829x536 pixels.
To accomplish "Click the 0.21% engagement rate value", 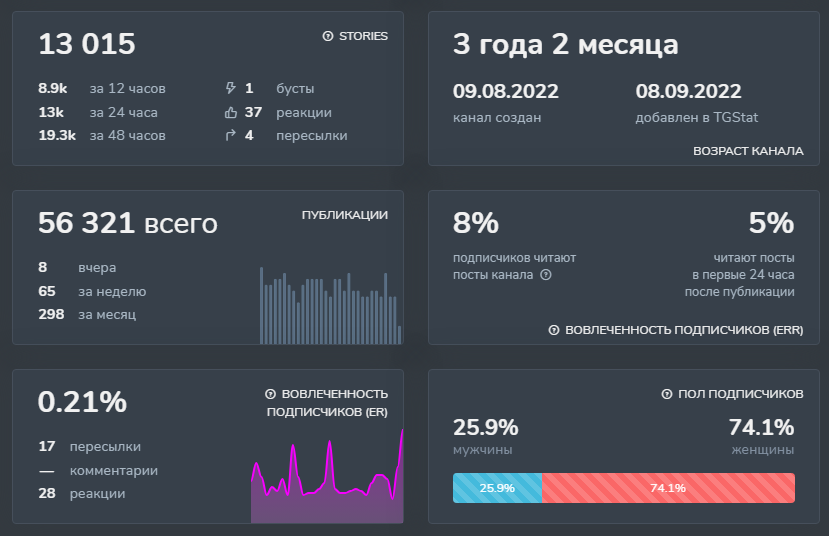I will [x=82, y=402].
